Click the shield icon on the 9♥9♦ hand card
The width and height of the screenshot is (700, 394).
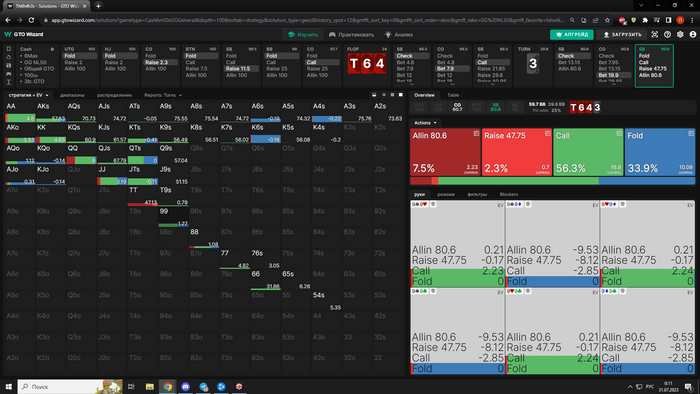click(x=622, y=204)
